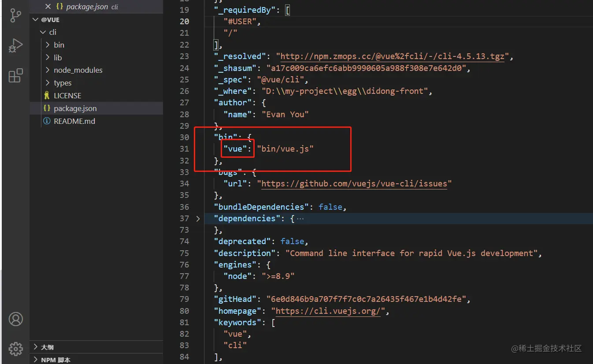The height and width of the screenshot is (364, 593).
Task: Click the "_requiredBy" key
Action: tap(245, 10)
